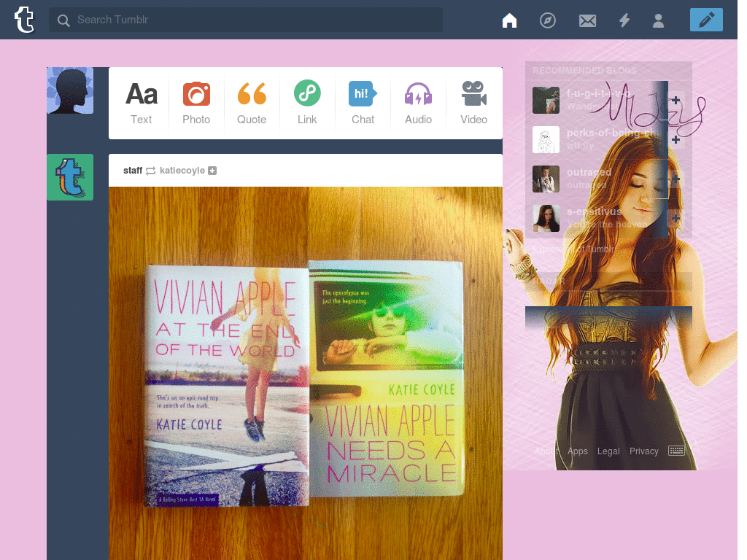Create a new Video post

473,103
